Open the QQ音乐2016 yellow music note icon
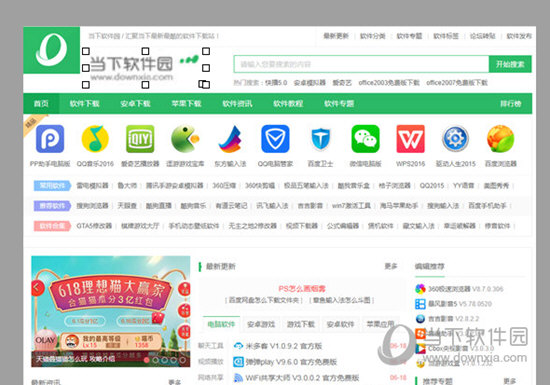Screen dimensions: 550x385 coord(95,139)
